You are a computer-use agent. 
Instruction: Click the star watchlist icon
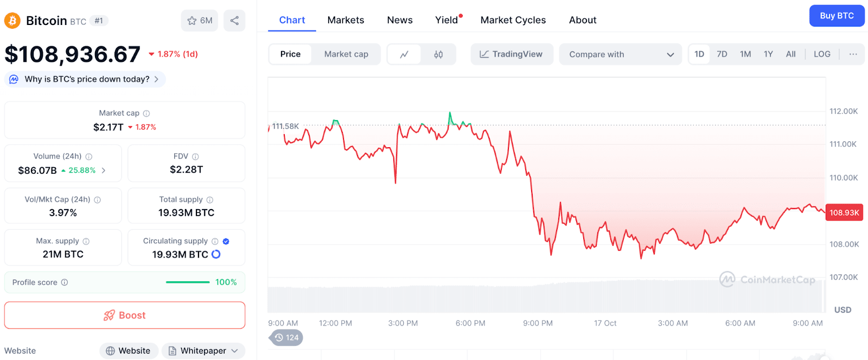[x=192, y=21]
